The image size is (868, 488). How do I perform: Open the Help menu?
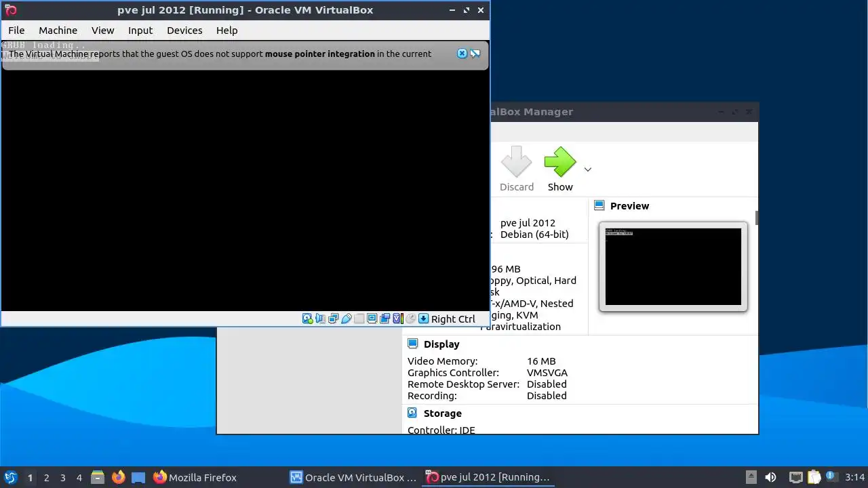point(226,30)
